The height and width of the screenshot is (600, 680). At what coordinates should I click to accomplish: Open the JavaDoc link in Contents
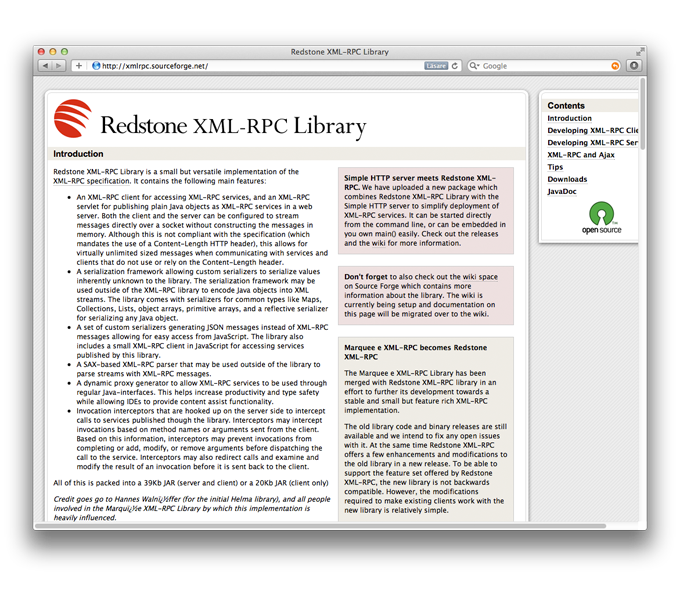pos(562,191)
